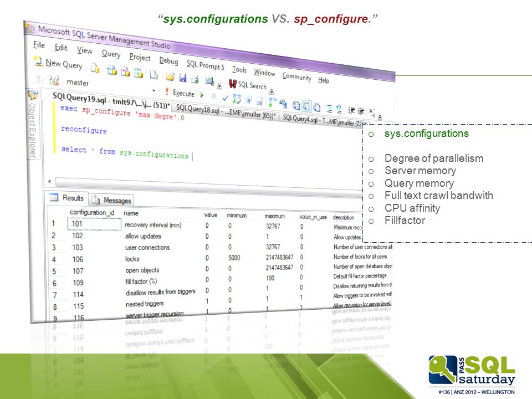Open the Help menu
This screenshot has width=532, height=399.
tap(324, 80)
